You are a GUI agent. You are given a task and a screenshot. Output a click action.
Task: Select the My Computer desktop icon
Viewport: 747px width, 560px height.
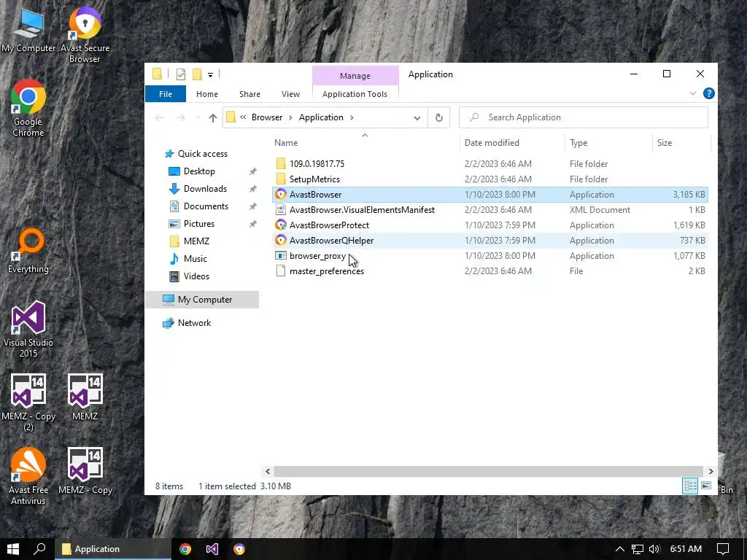(28, 29)
